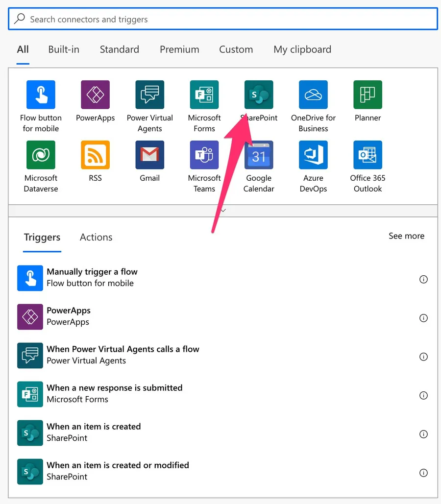This screenshot has height=504, width=441.
Task: Click the See more link
Action: click(x=406, y=236)
